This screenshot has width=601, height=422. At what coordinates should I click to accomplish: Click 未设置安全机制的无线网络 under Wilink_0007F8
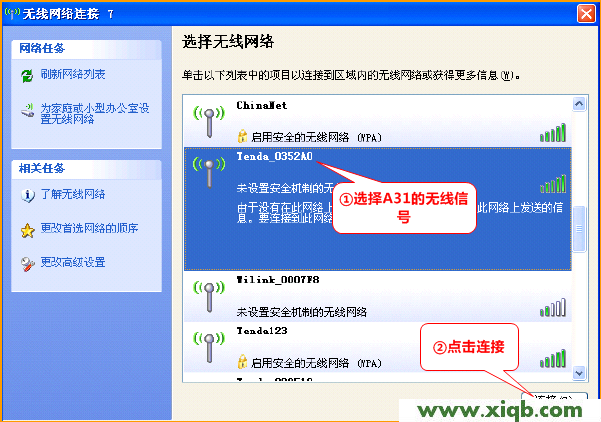pos(301,312)
